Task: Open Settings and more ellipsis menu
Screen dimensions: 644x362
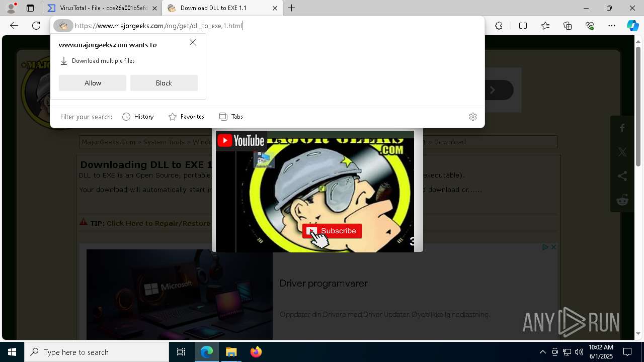Action: point(612,26)
